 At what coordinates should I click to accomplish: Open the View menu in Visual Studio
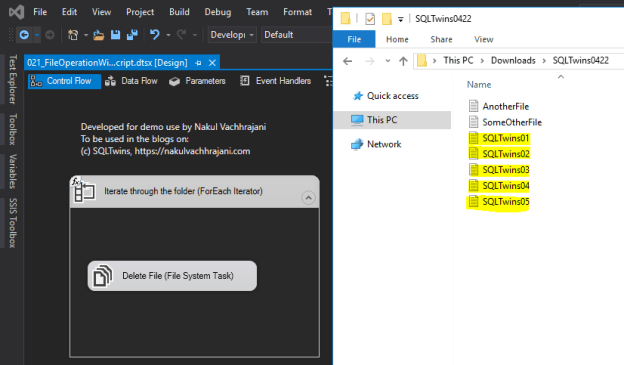[101, 12]
